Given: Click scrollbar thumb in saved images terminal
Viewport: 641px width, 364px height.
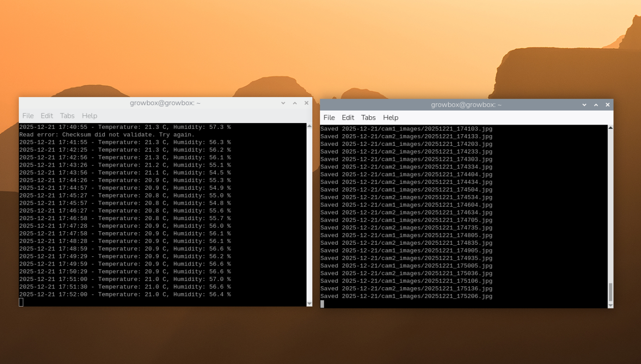Looking at the screenshot, I should 611,292.
